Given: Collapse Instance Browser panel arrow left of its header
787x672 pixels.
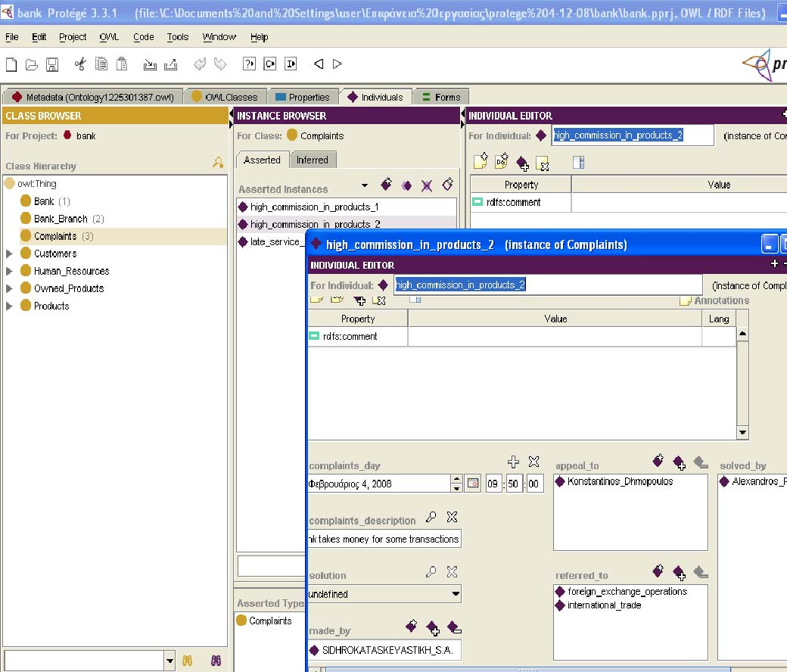Looking at the screenshot, I should [232, 113].
